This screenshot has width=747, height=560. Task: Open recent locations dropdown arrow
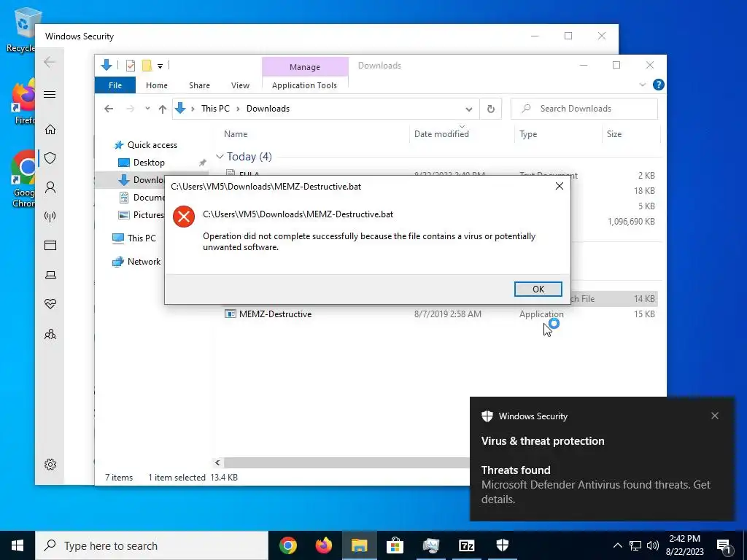point(147,109)
